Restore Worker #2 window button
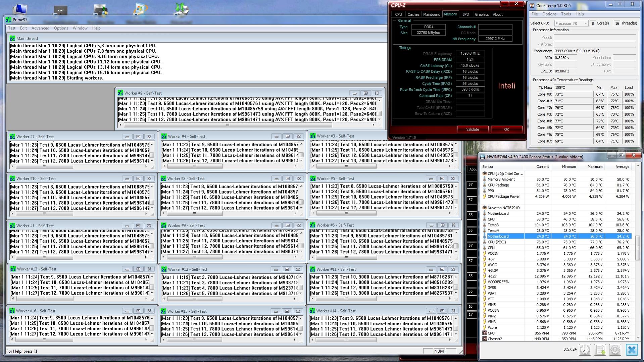644x362 pixels. [366, 93]
